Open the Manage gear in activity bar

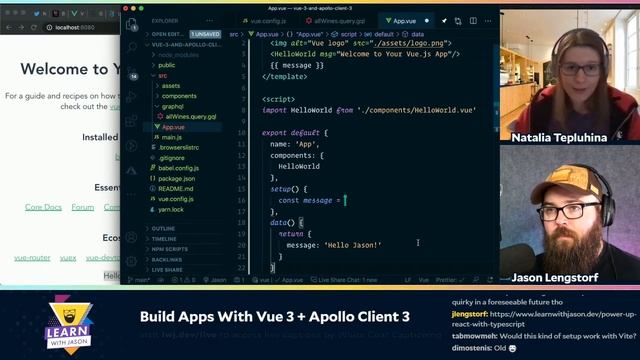131,261
